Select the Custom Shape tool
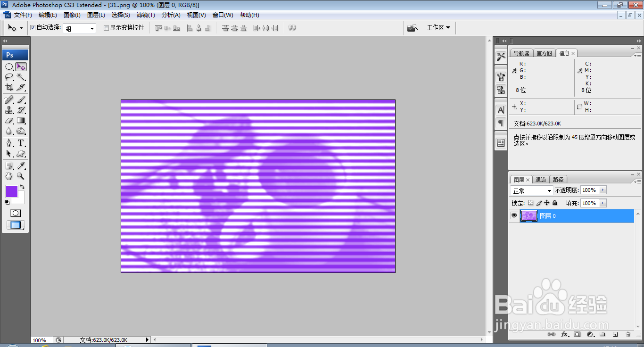 [21, 154]
